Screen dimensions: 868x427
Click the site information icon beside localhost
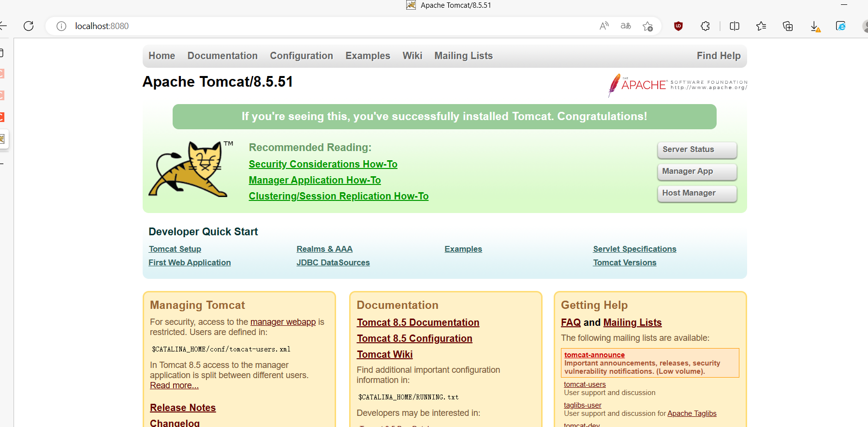(x=61, y=26)
